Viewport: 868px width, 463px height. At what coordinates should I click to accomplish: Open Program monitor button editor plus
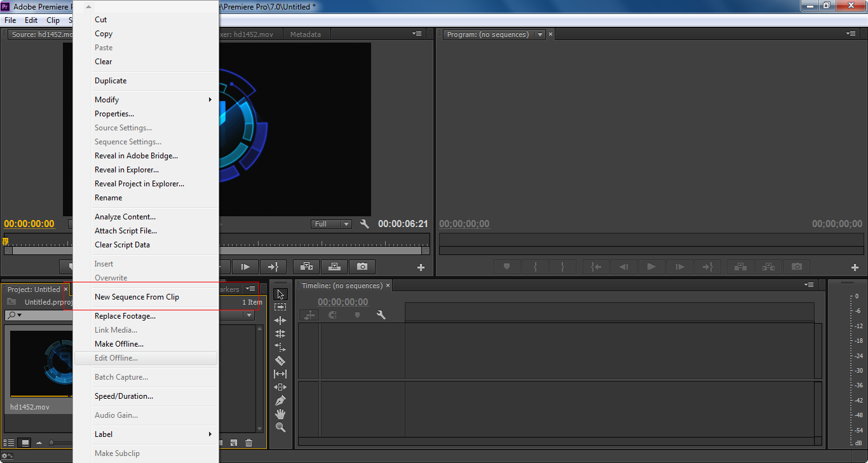pyautogui.click(x=855, y=268)
